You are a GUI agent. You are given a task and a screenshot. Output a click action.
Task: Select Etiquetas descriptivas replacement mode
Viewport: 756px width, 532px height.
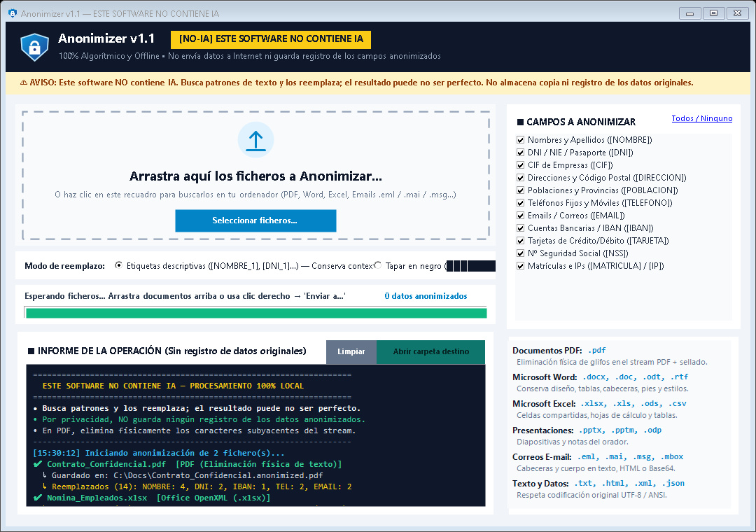(118, 265)
